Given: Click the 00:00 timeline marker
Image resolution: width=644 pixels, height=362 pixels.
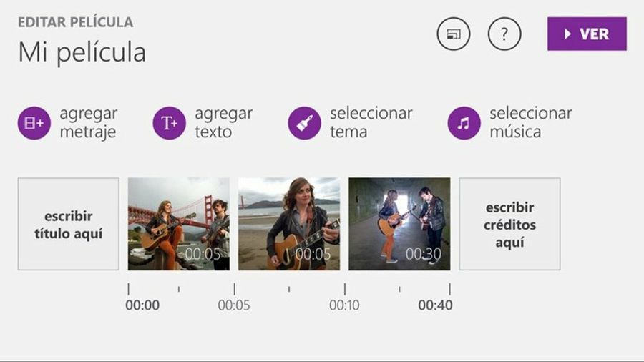Looking at the screenshot, I should (x=142, y=305).
